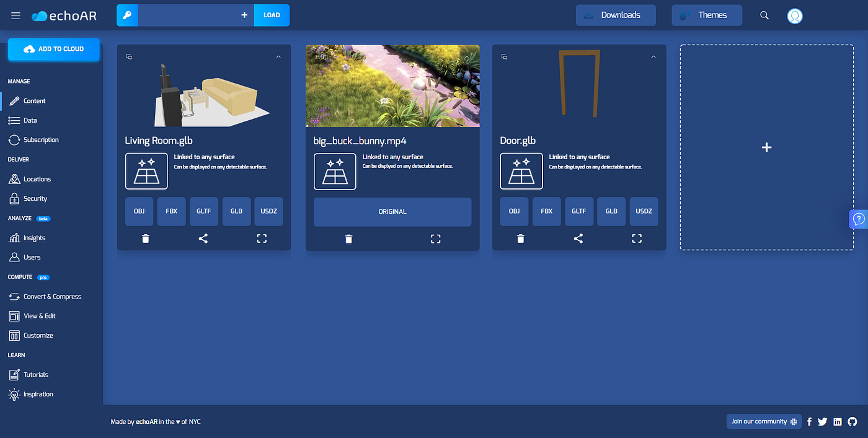Collapse the Living Room.glb card

pos(278,56)
